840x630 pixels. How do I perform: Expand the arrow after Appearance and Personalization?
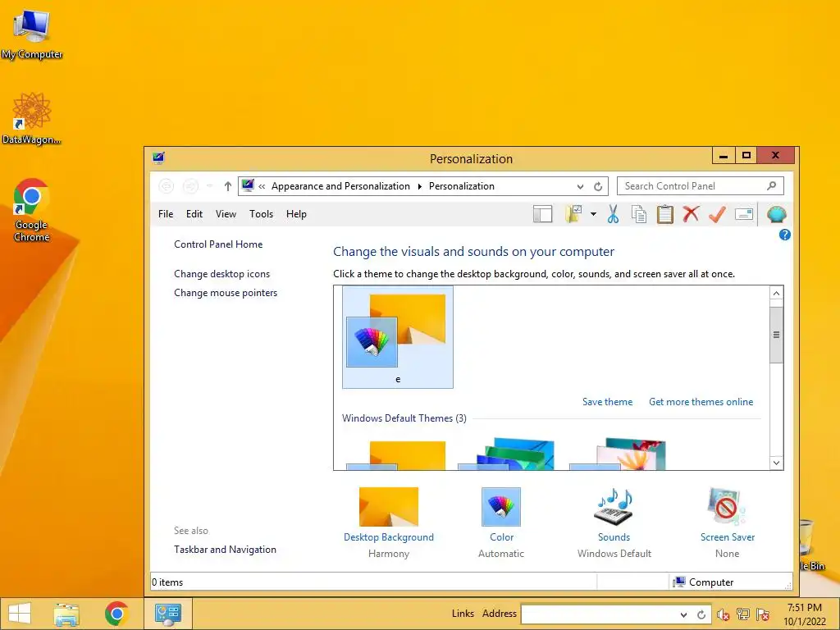pos(419,186)
